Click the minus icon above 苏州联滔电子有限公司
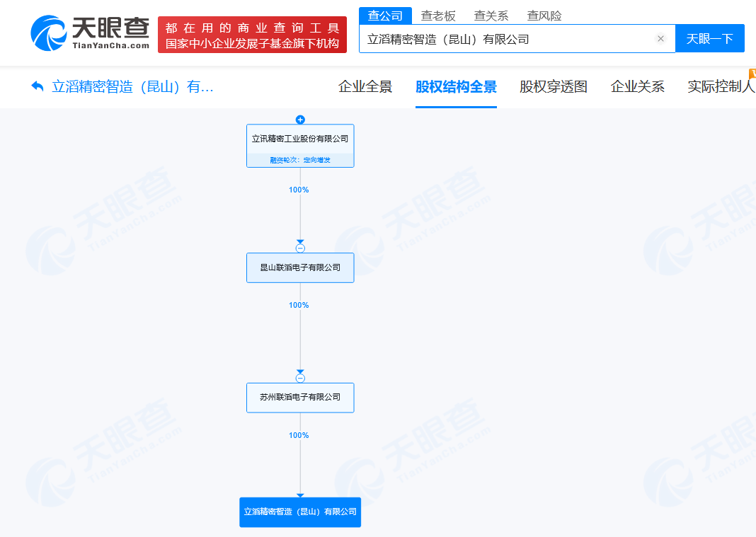Screen dimensions: 756x537 (301, 377)
